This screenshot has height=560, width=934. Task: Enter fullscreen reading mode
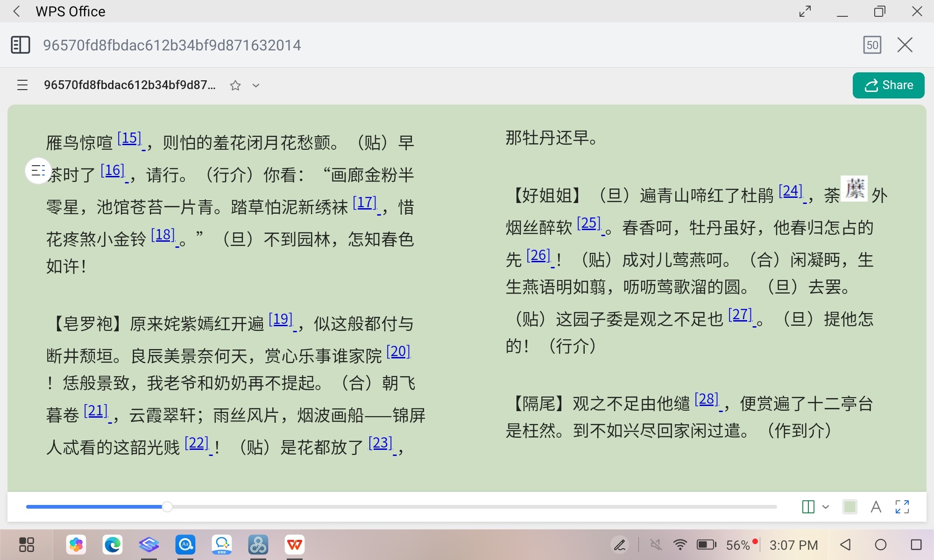pos(902,507)
